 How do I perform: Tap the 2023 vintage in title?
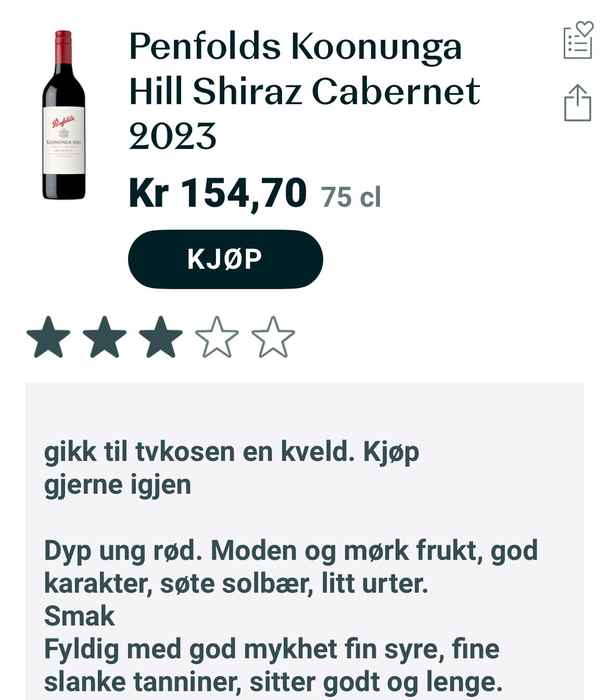[172, 136]
